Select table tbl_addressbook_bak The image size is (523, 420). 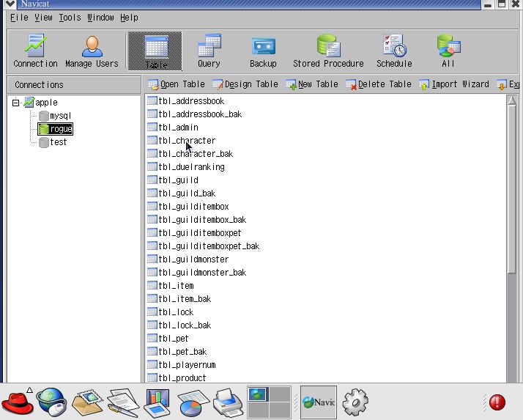click(x=194, y=114)
